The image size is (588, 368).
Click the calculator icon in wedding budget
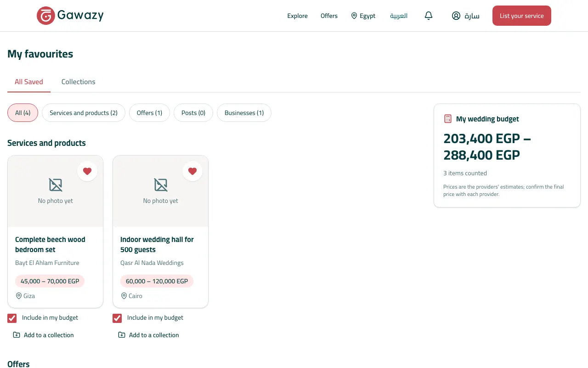tap(448, 119)
